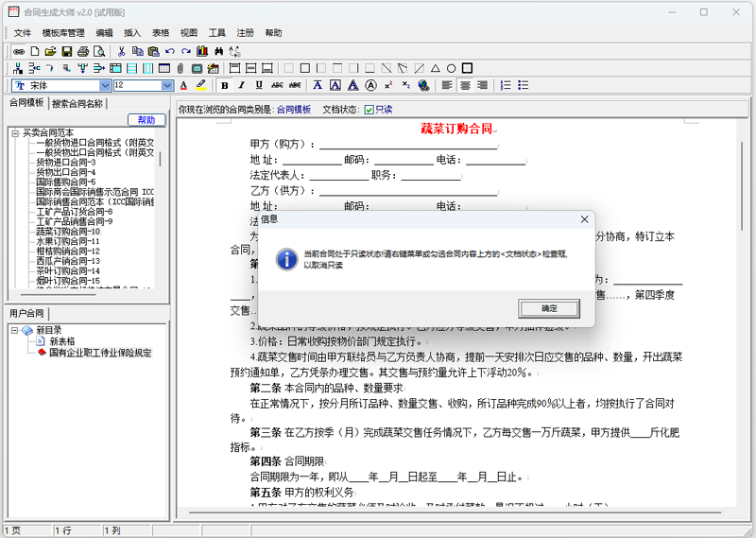
Task: Open the font size 12 dropdown
Action: tap(167, 85)
